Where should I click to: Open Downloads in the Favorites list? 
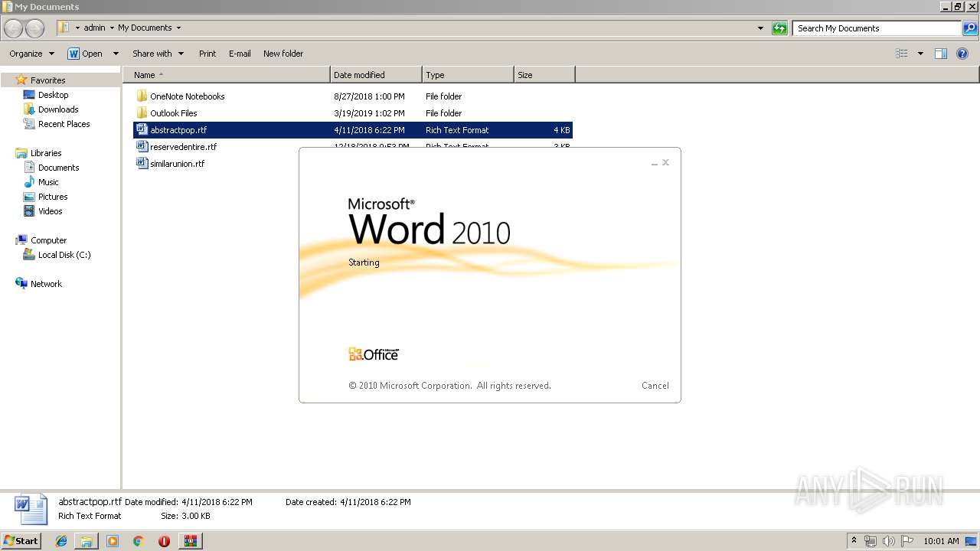[58, 109]
